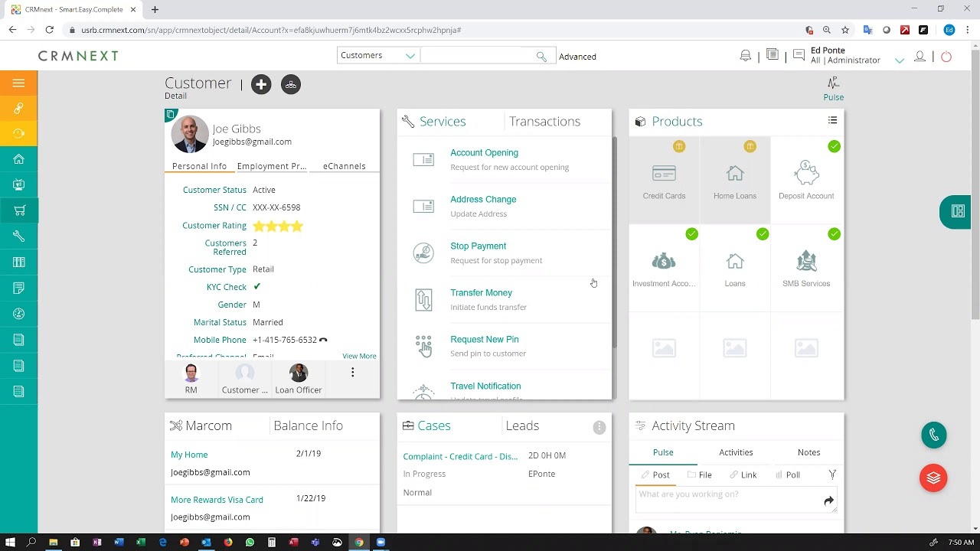Open the home icon in left sidebar
Viewport: 980px width, 551px height.
(x=18, y=159)
